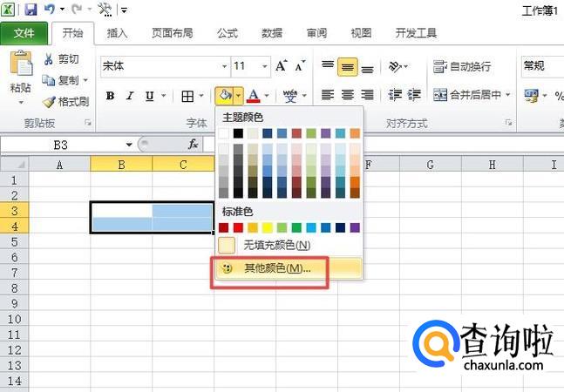The height and width of the screenshot is (392, 564).
Task: Open the 常规 number format dropdown
Action: pyautogui.click(x=542, y=66)
